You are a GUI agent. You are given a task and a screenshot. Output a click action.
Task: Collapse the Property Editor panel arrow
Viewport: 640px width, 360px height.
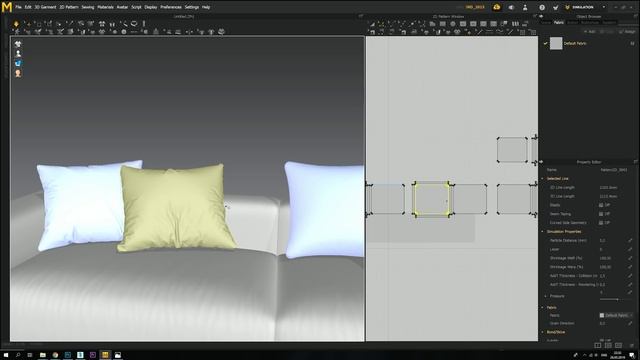click(x=541, y=162)
